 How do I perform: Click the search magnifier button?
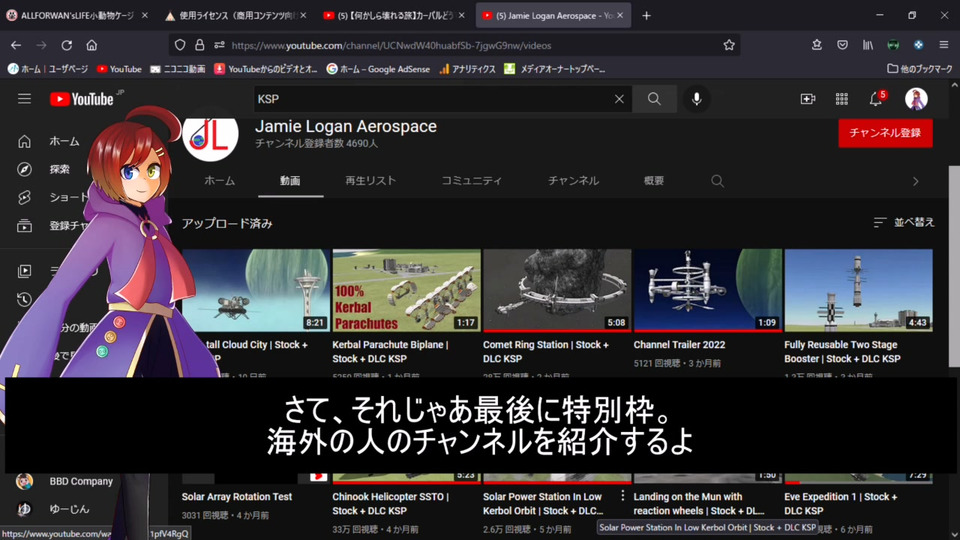click(x=654, y=99)
